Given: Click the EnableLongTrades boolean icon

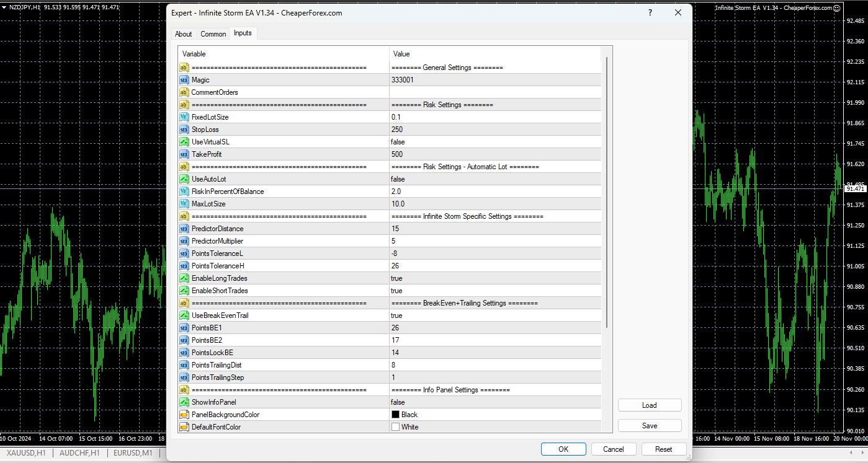Looking at the screenshot, I should click(184, 278).
